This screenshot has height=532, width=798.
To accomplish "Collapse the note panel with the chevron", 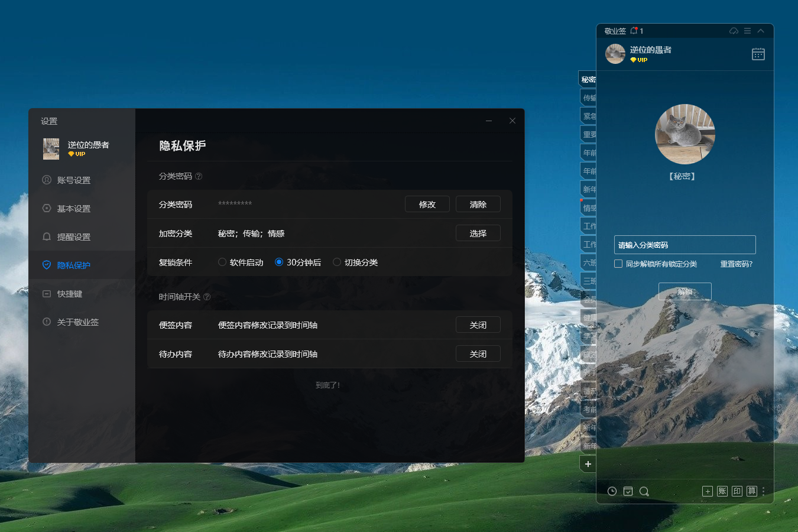I will 760,31.
